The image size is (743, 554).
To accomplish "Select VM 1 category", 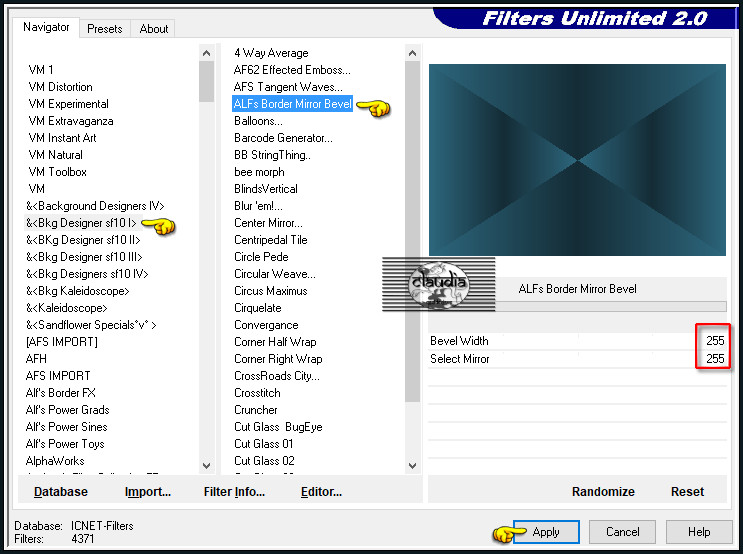I will click(41, 70).
